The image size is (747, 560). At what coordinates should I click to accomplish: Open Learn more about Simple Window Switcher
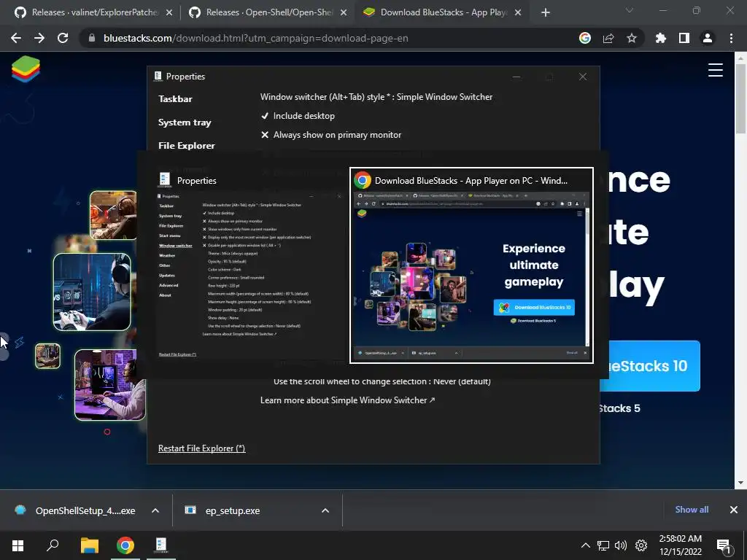tap(347, 400)
